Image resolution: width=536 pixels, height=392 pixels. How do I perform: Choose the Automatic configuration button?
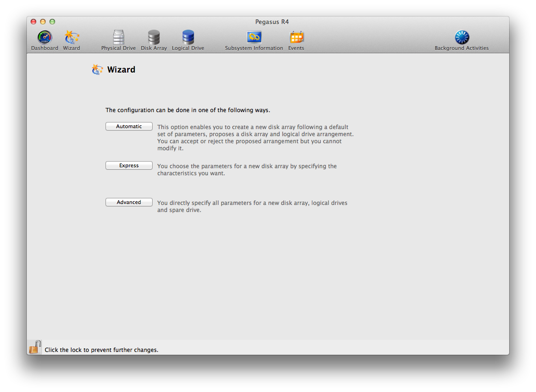point(129,126)
